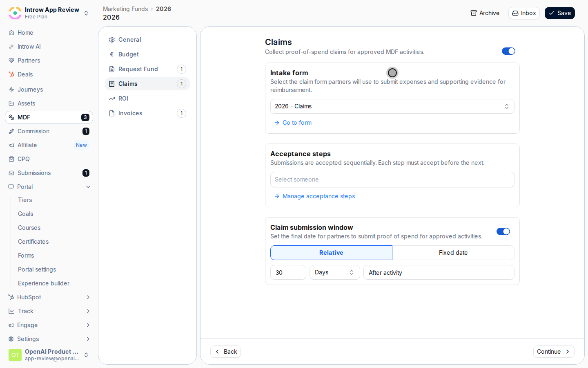Open the Journeys icon in the sidebar
588x368 pixels.
click(x=11, y=90)
